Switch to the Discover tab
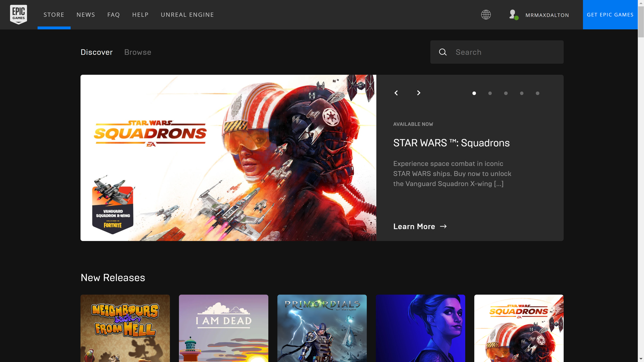Image resolution: width=644 pixels, height=362 pixels. (97, 52)
